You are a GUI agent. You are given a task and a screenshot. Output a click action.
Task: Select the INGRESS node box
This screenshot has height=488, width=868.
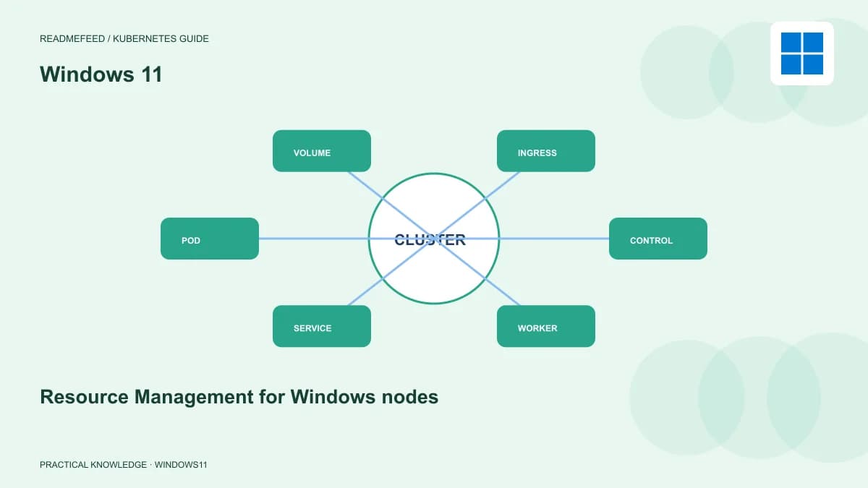coord(546,151)
